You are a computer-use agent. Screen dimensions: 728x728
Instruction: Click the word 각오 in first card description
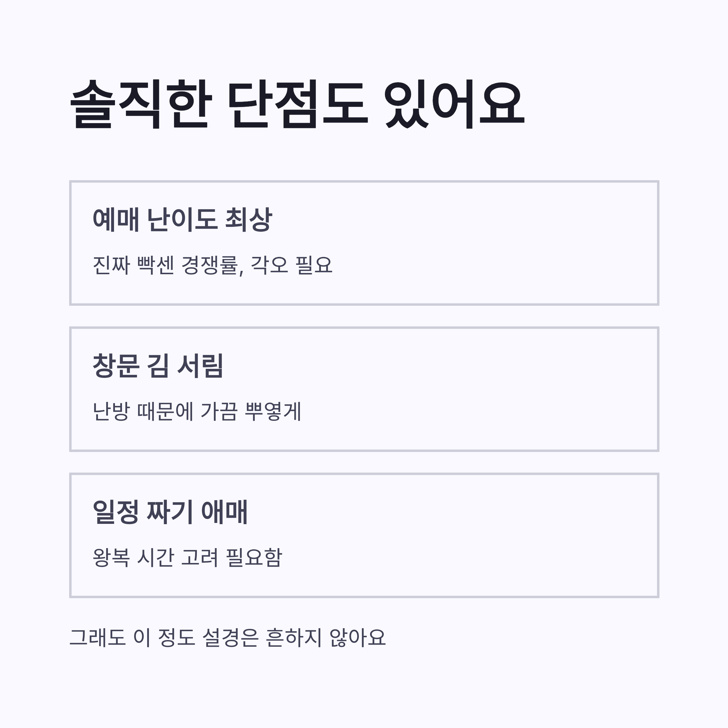[269, 265]
